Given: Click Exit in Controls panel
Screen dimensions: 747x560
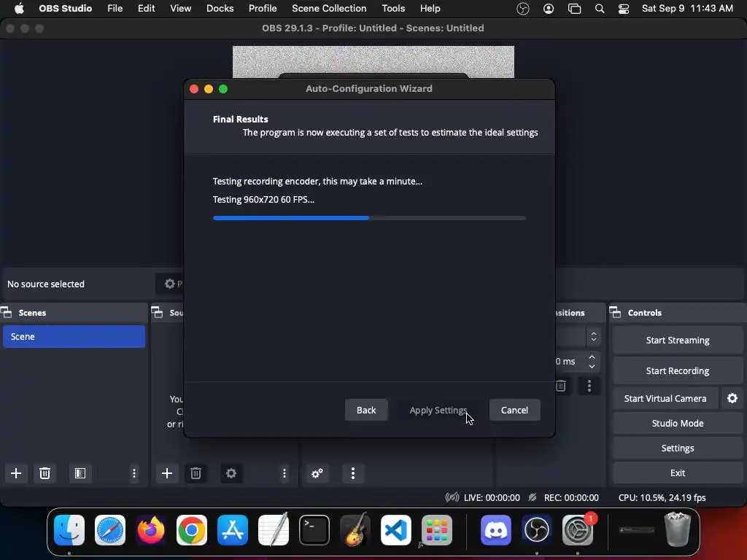Looking at the screenshot, I should [x=678, y=472].
